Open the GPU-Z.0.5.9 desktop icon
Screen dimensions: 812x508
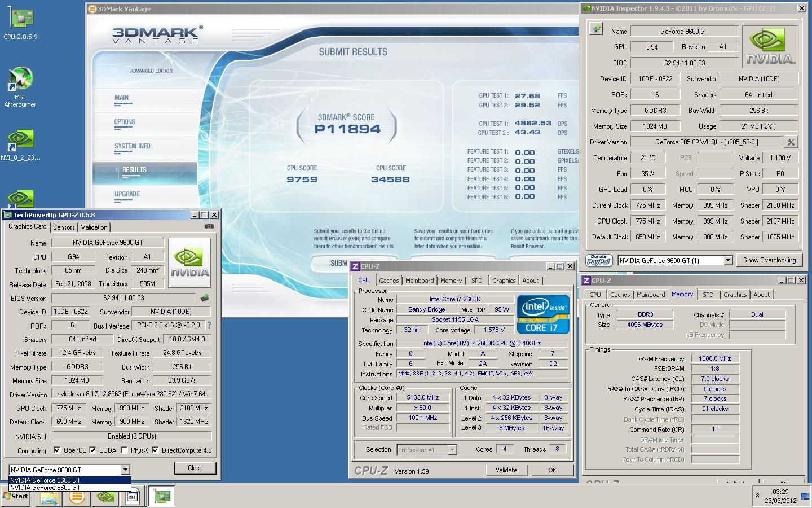(x=20, y=24)
